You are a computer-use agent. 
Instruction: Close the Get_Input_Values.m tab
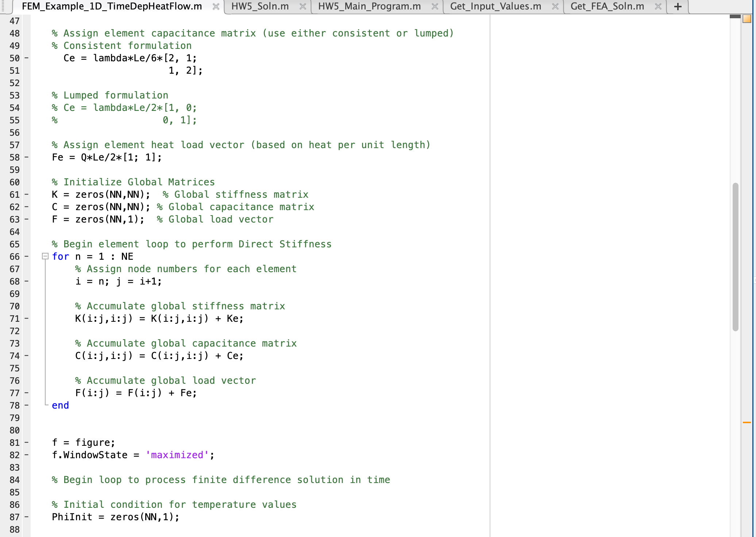click(x=555, y=7)
